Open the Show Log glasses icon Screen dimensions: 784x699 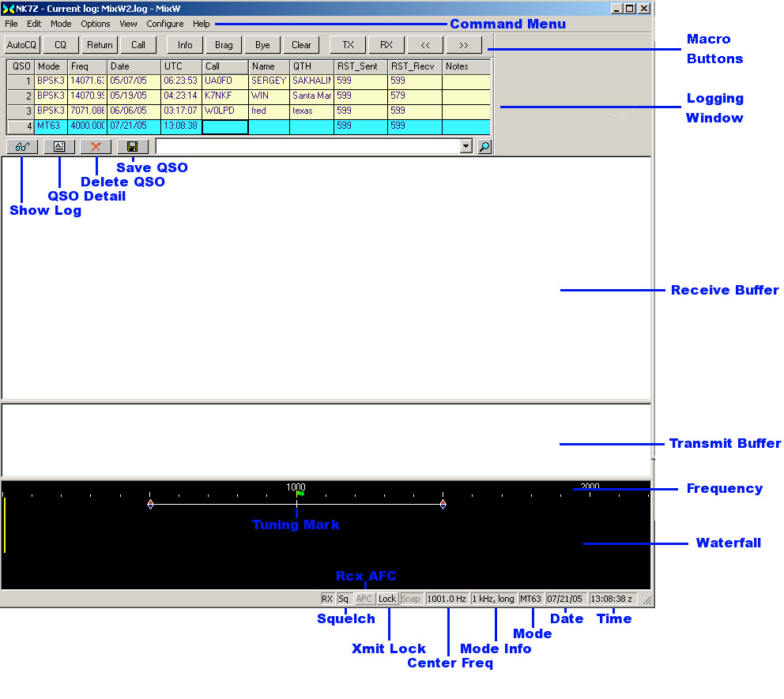point(22,146)
